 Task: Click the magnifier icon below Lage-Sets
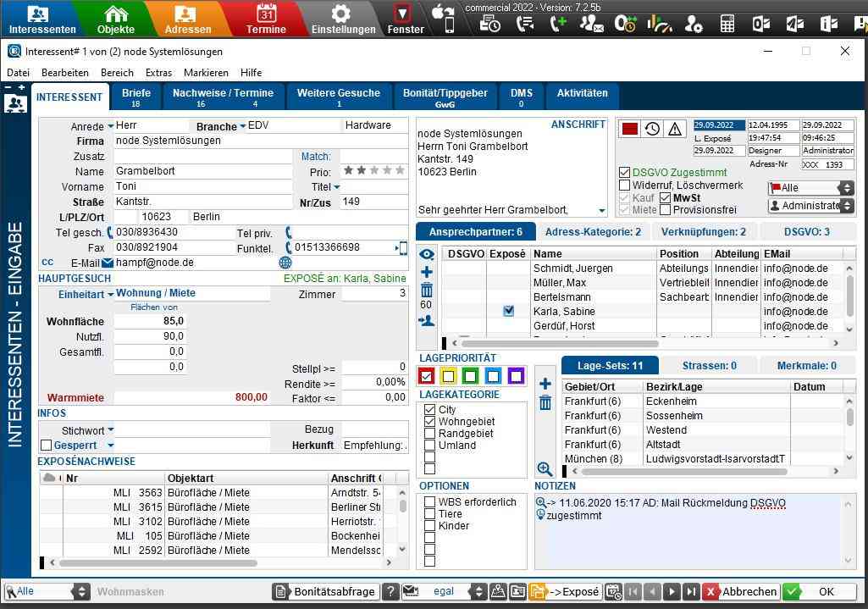click(545, 469)
